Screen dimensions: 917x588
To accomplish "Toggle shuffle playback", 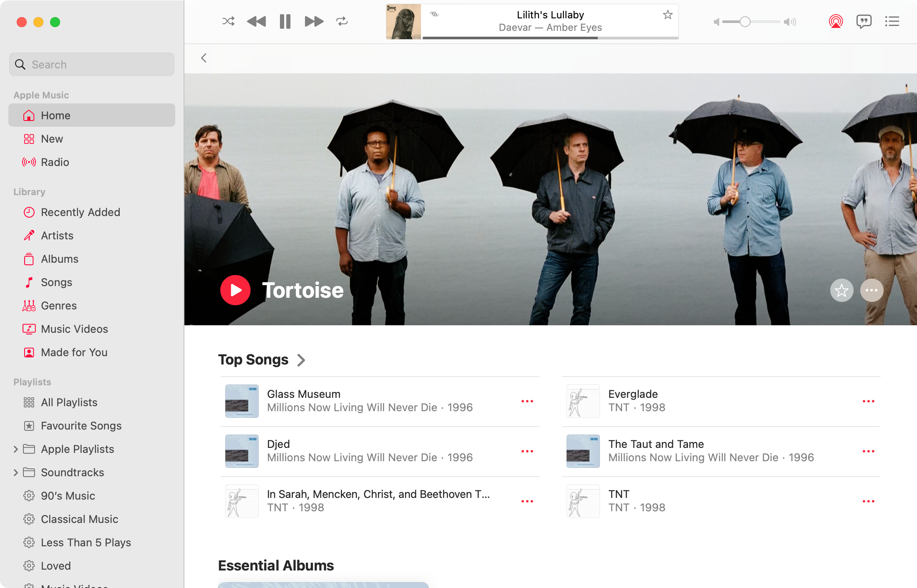I will coord(228,21).
